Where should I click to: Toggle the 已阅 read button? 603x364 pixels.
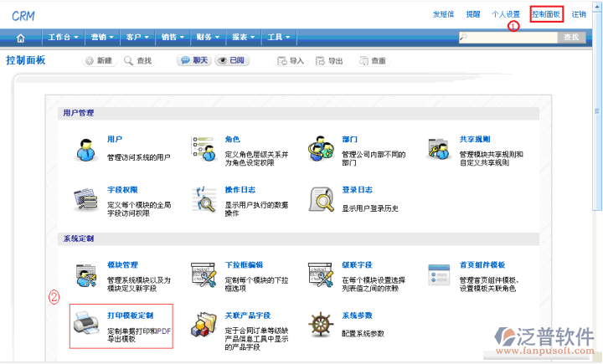232,61
